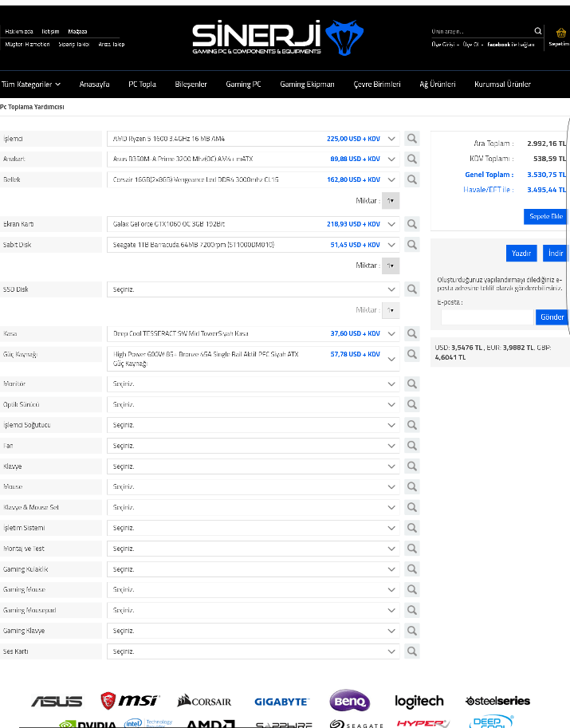Click the magnifier beside Bellek row
The height and width of the screenshot is (728, 570).
[x=411, y=179]
